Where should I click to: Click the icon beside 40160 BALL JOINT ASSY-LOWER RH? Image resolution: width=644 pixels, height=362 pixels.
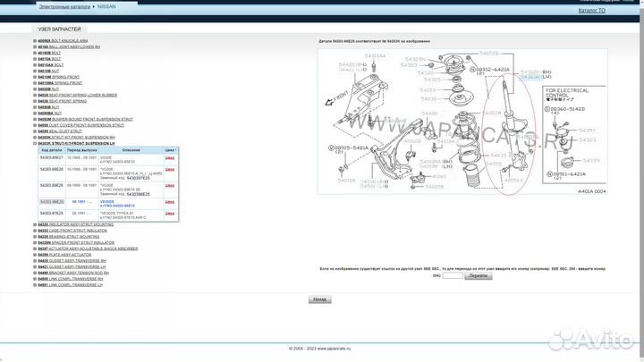pos(36,47)
